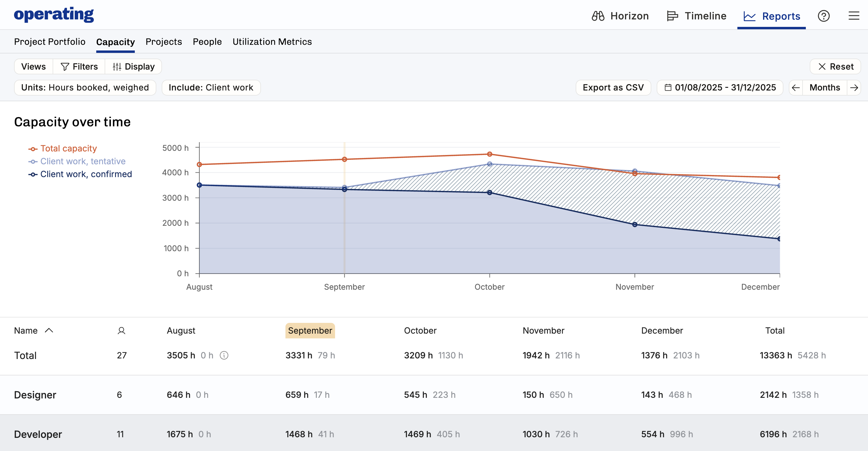Sort by the Name column header

tap(33, 331)
